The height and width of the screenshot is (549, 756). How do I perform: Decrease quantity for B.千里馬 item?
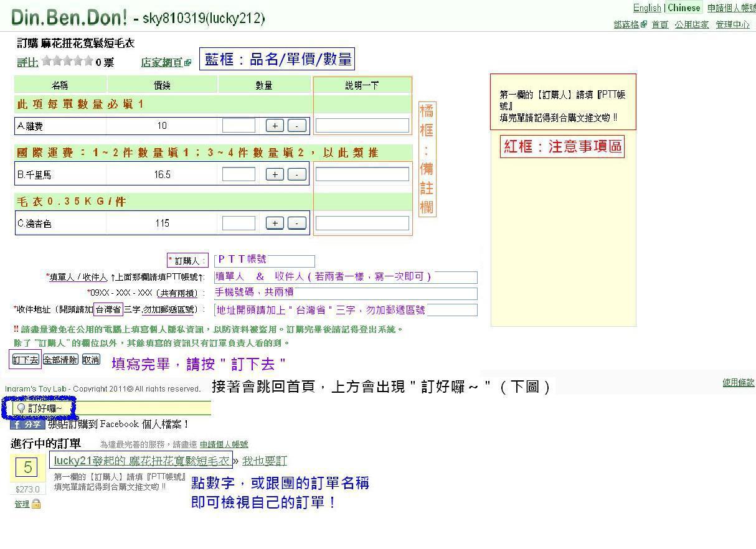(297, 174)
